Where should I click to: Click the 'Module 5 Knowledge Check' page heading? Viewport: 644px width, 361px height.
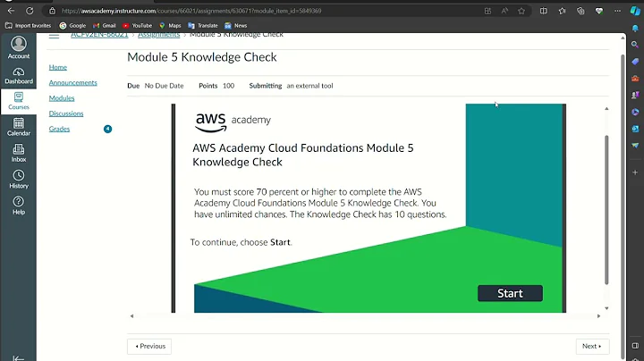202,57
